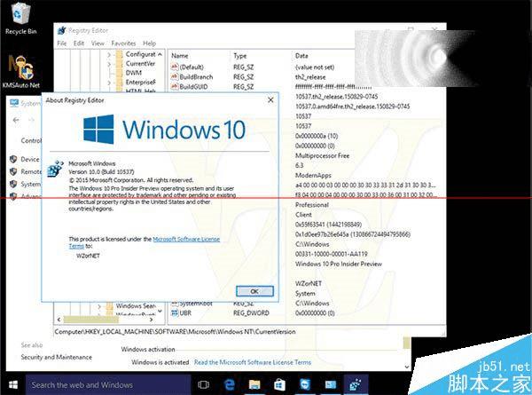Open the Edit menu
Screen dimensions: 532x395
(79, 43)
